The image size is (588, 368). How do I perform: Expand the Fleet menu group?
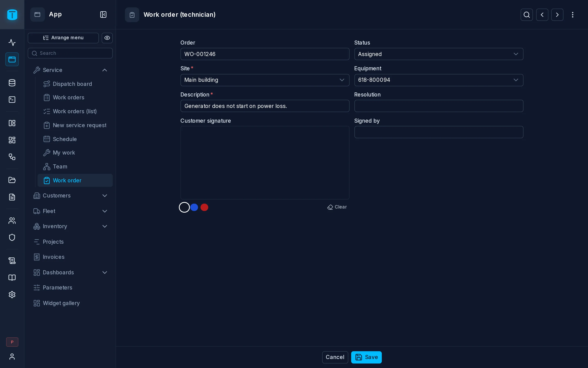70,211
